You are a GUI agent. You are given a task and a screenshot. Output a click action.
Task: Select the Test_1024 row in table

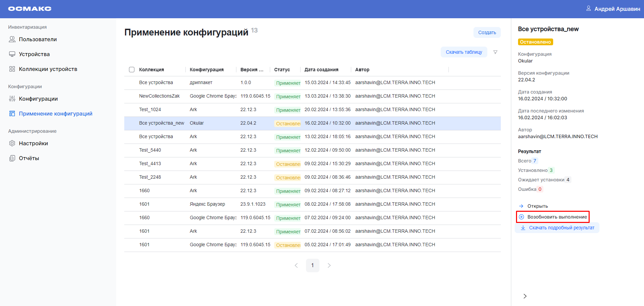[x=150, y=110]
